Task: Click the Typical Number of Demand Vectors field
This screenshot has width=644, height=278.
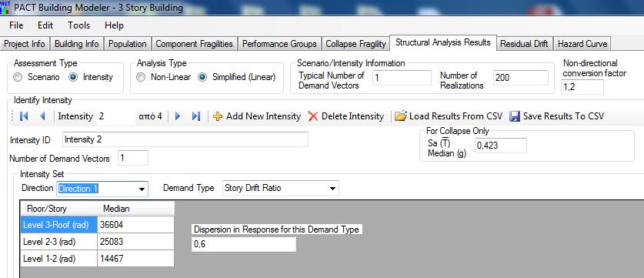Action: click(x=402, y=77)
